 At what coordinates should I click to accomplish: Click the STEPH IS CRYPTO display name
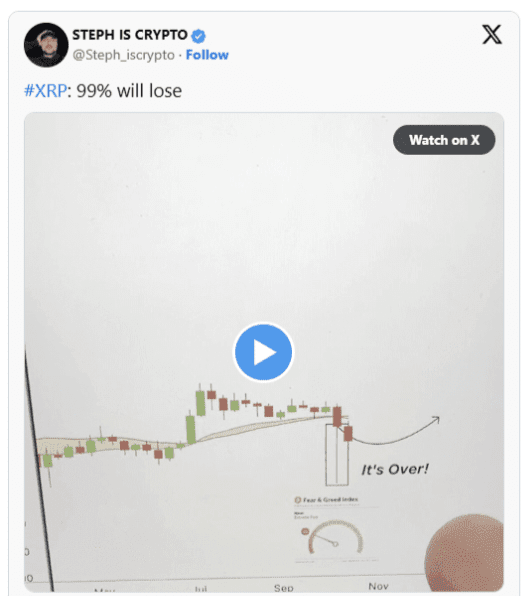click(130, 35)
